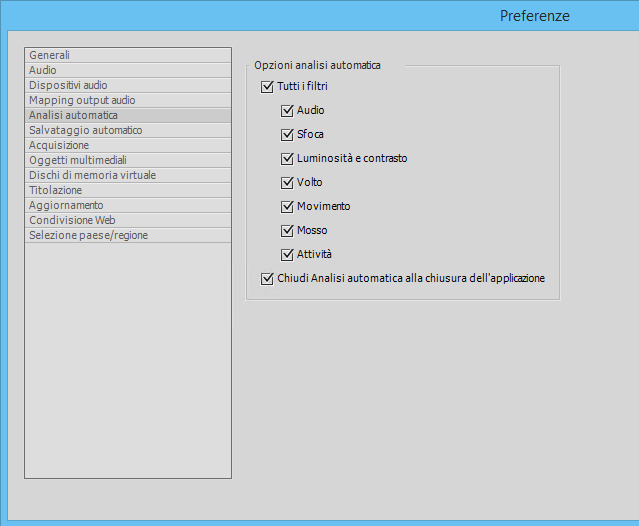This screenshot has width=639, height=526.
Task: Toggle the Movimento filter checkbox
Action: coord(287,206)
